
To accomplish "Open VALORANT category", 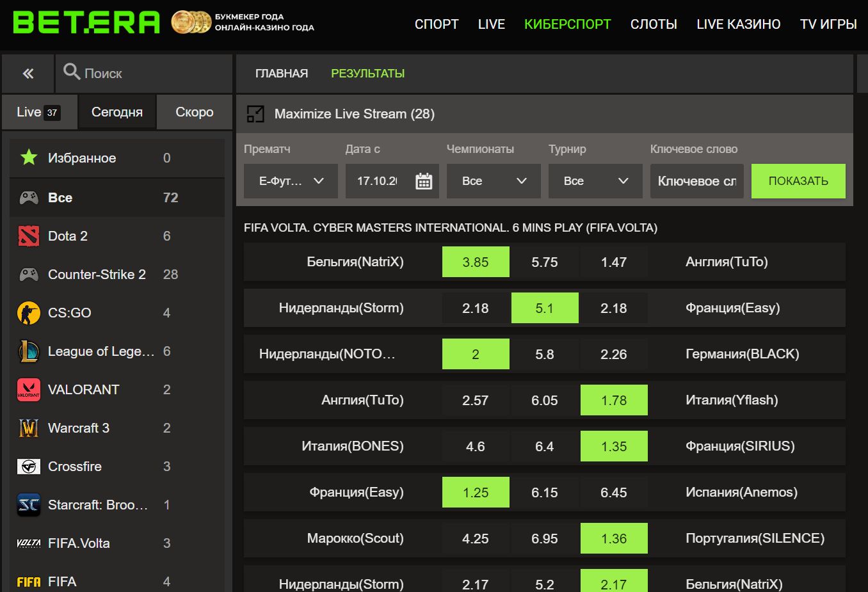I will tap(117, 390).
